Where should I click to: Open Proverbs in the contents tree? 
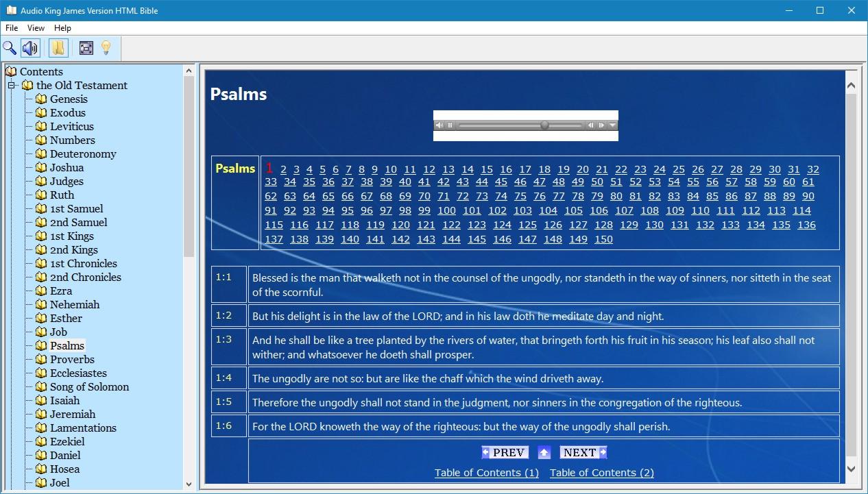point(72,360)
